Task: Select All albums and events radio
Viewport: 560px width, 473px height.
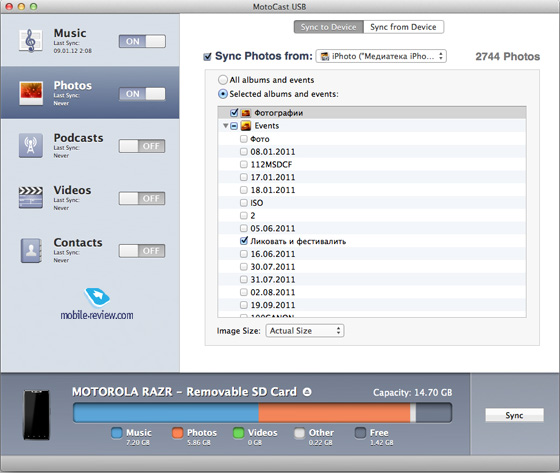Action: [x=222, y=80]
